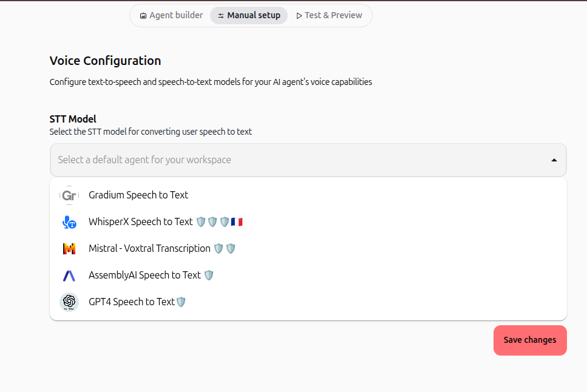Click the Gradium Gr logo icon
The height and width of the screenshot is (392, 587).
69,195
